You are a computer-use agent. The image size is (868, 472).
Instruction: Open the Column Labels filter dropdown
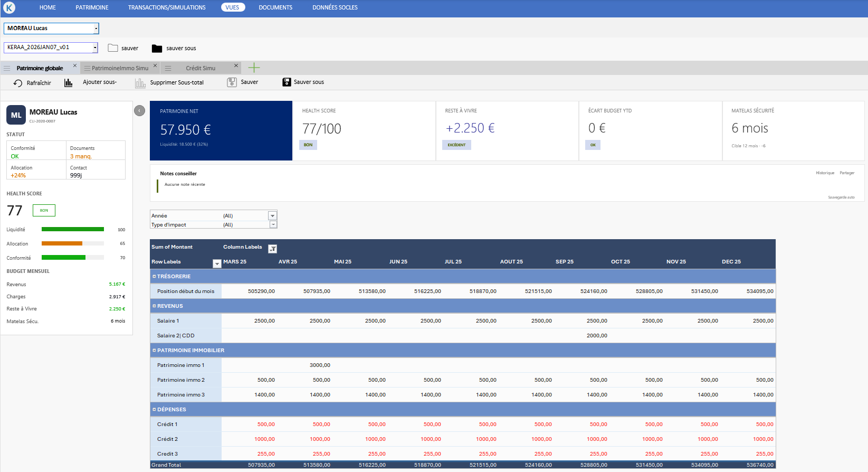click(x=272, y=249)
